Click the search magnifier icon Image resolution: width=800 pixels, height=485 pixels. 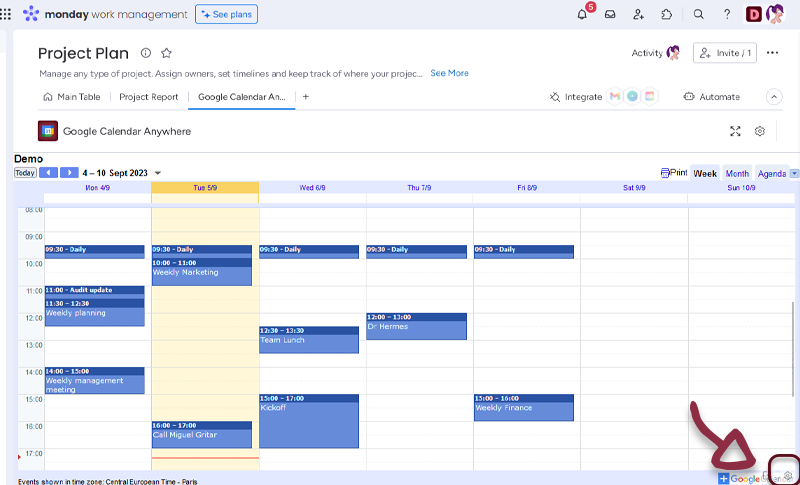click(x=699, y=14)
